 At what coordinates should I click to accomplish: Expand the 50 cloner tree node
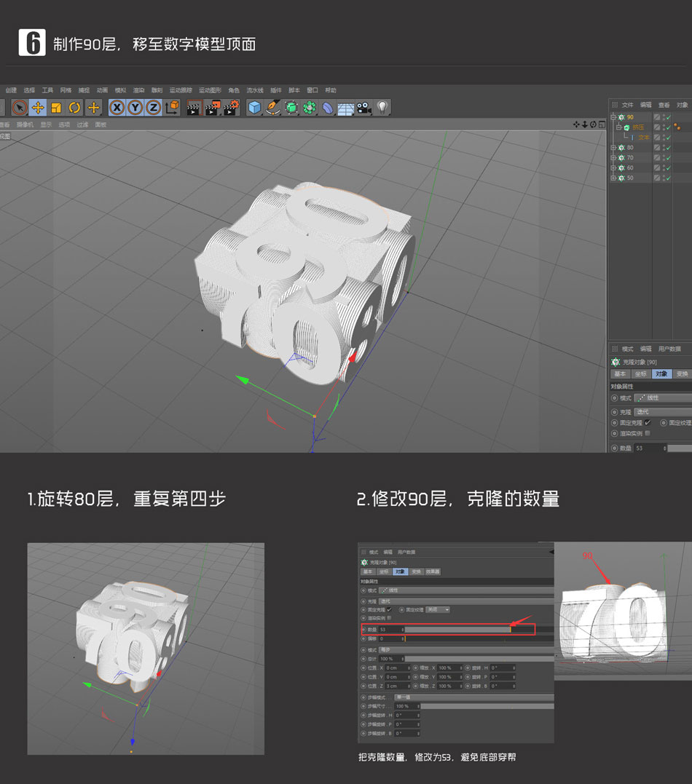click(x=613, y=178)
